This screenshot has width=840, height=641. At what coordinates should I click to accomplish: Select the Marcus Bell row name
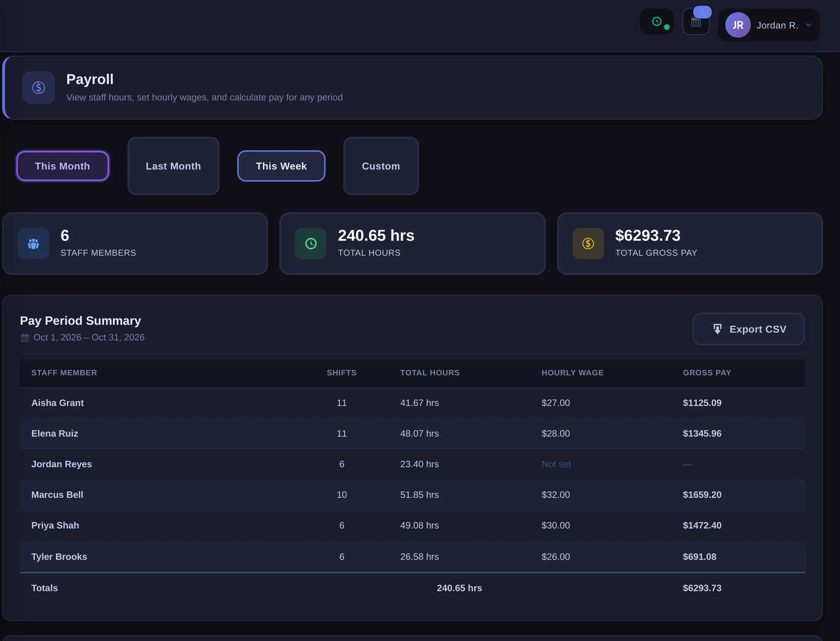(58, 495)
